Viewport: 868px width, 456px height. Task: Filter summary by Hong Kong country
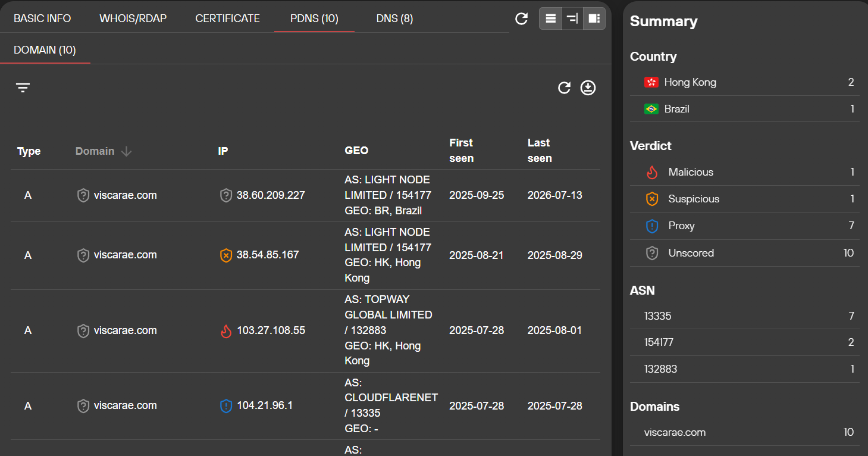pyautogui.click(x=745, y=82)
